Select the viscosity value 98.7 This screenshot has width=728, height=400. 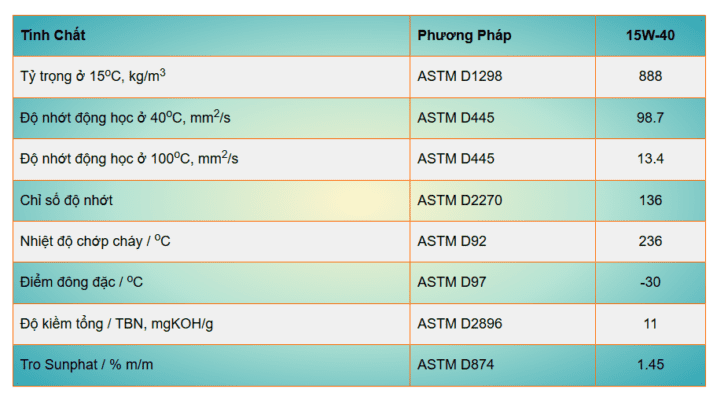pos(650,117)
